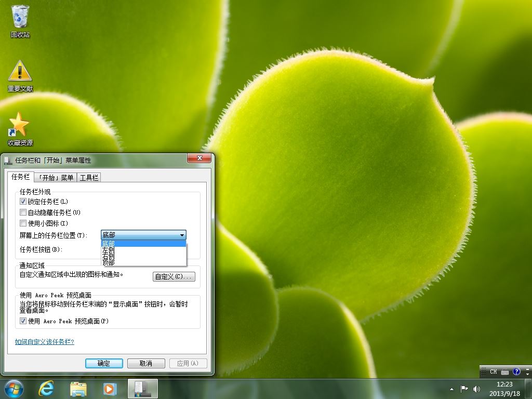Screen dimensions: 532x399
Task: Open Action Center flag tray icon
Action: pyautogui.click(x=464, y=389)
